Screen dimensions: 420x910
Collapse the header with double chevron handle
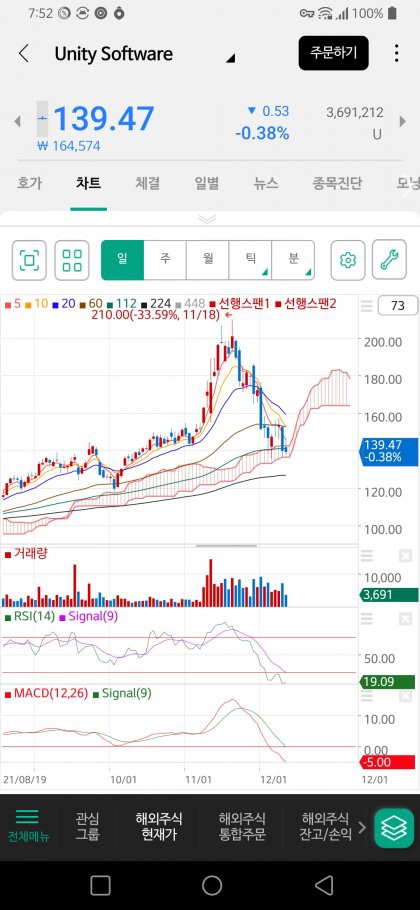tap(207, 219)
